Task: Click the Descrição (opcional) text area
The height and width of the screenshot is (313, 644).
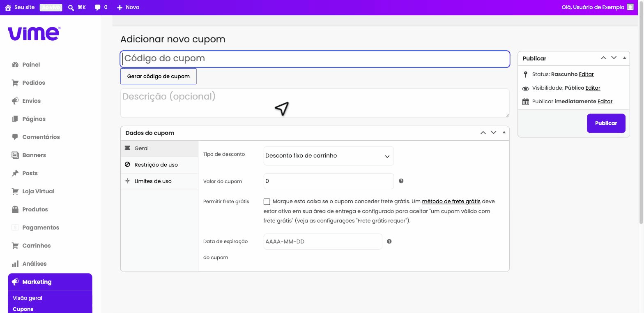Action: (x=315, y=103)
